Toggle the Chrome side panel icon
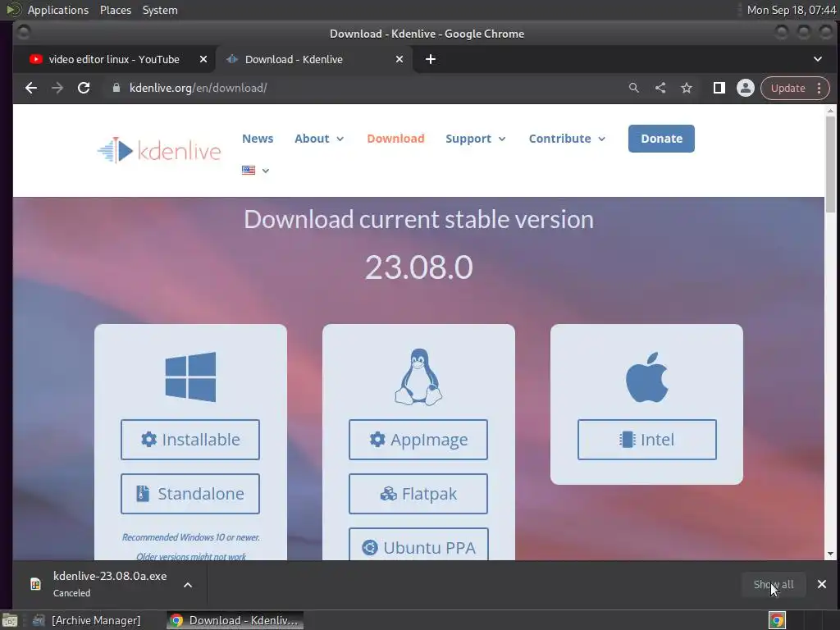The image size is (840, 630). tap(719, 88)
